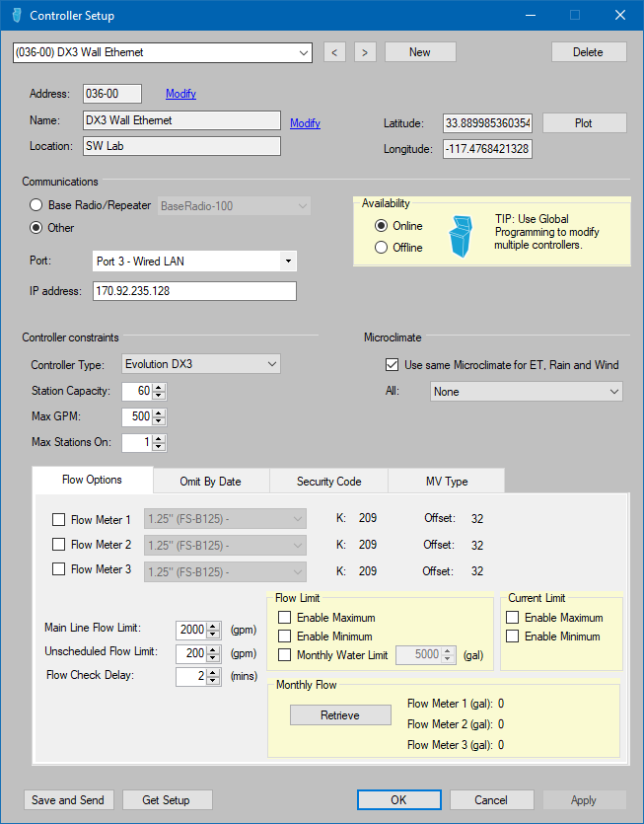Increase Unscheduled Flow Limit value

coord(213,649)
